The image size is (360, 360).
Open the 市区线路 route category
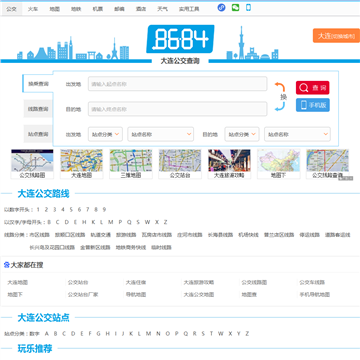(39, 235)
